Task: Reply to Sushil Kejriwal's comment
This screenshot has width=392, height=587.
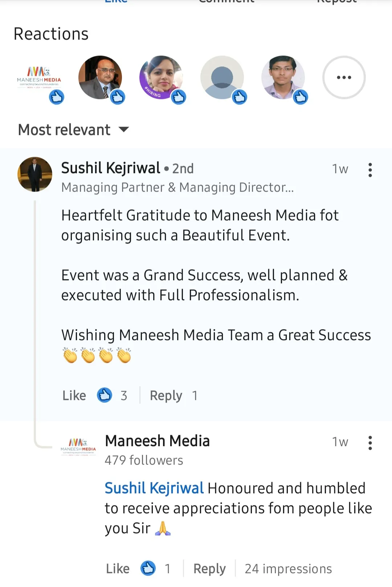Action: click(166, 395)
